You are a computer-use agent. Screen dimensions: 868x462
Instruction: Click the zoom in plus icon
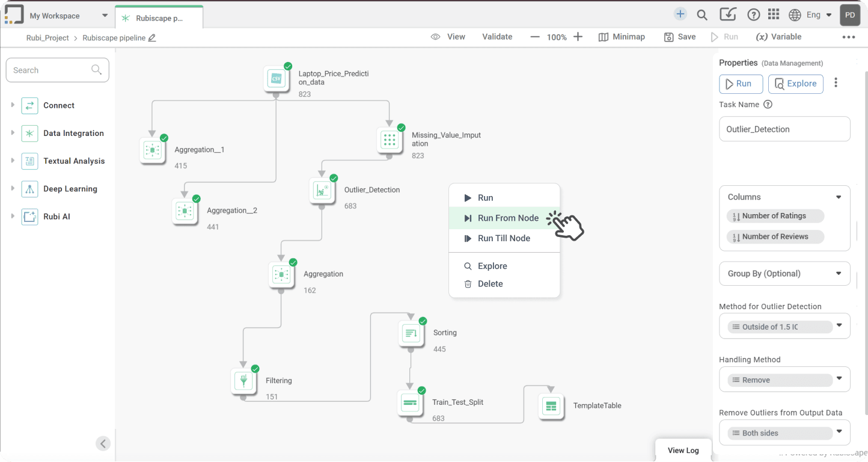tap(578, 37)
